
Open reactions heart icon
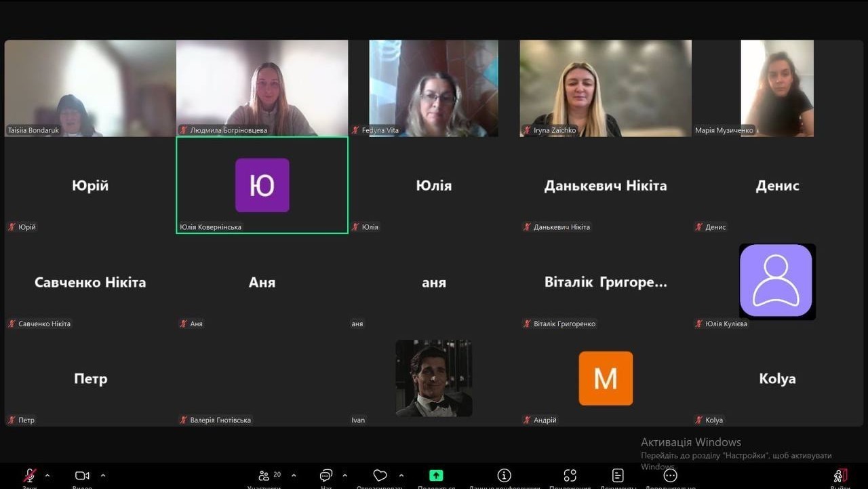click(x=380, y=475)
